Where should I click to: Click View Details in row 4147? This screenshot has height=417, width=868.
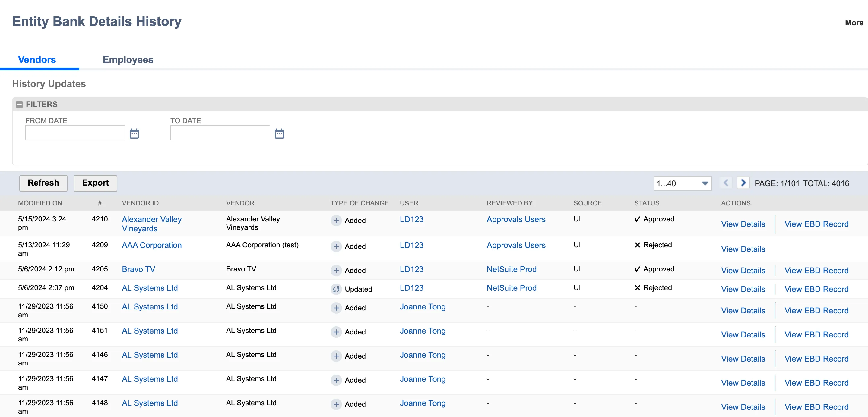point(743,383)
